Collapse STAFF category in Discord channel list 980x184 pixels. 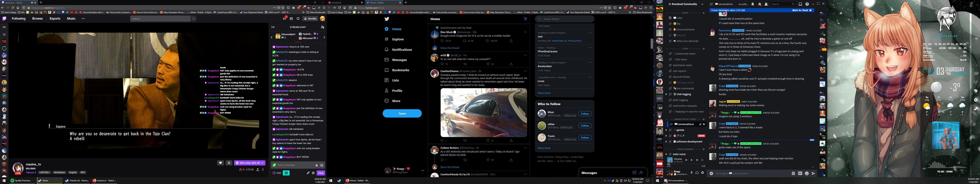tap(685, 49)
